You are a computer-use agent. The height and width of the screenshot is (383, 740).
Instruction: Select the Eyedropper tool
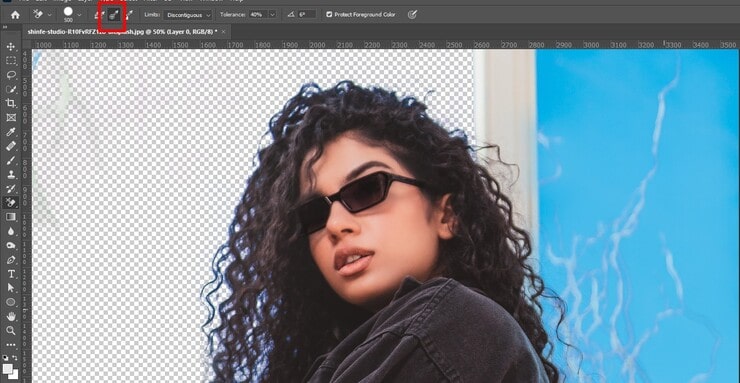[x=11, y=132]
